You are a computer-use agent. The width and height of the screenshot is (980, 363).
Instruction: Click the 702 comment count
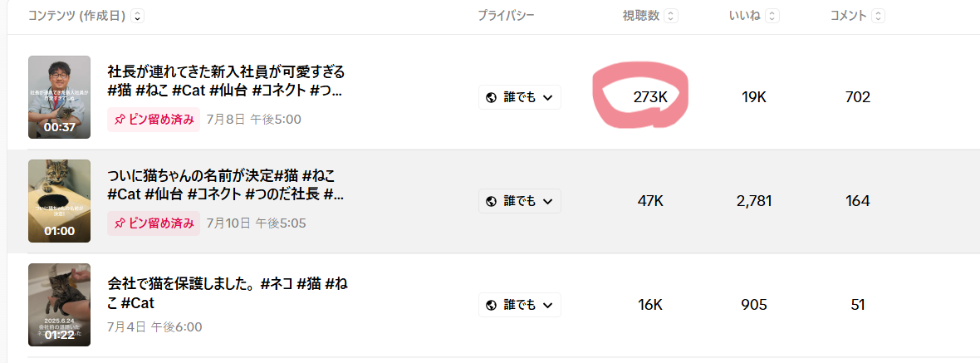pyautogui.click(x=857, y=97)
